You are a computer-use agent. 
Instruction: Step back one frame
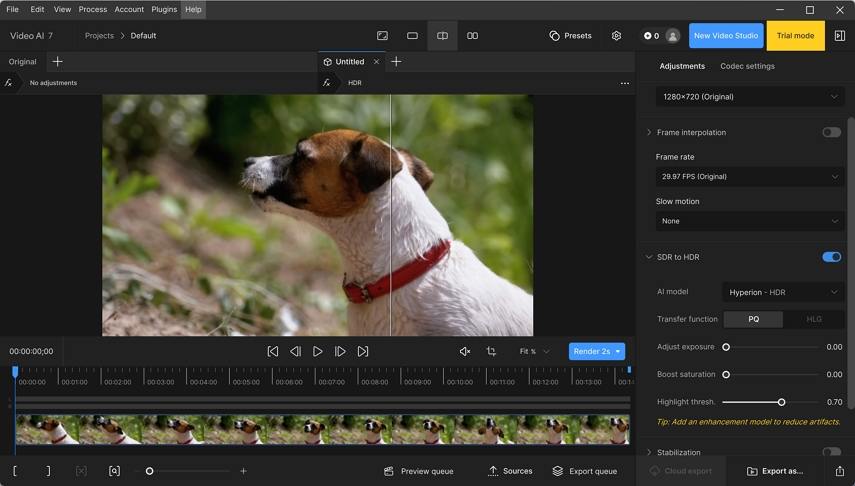pyautogui.click(x=295, y=351)
